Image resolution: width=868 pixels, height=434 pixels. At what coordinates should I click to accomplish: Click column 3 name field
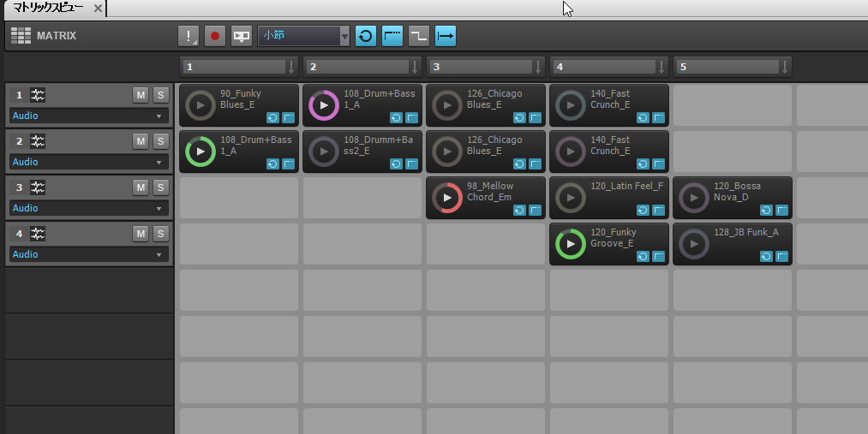(x=481, y=67)
